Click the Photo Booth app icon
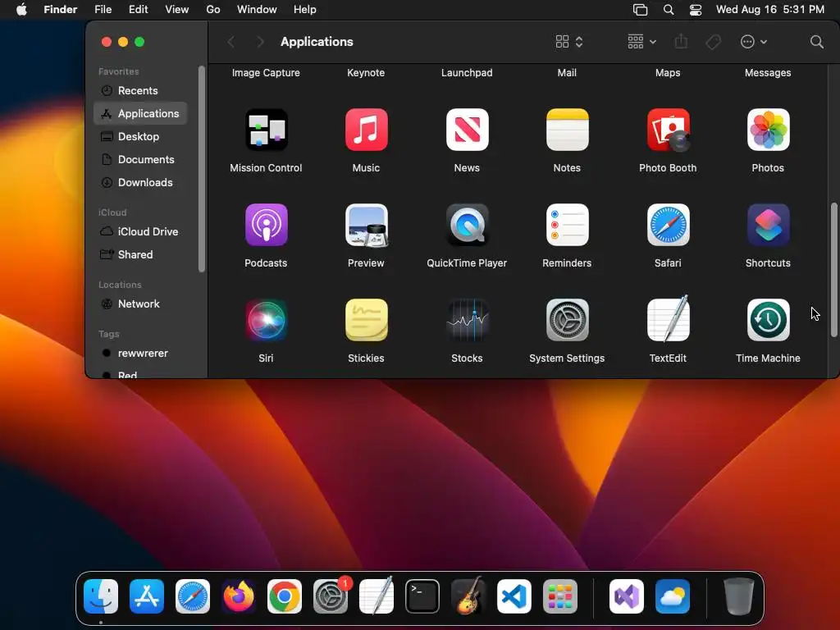This screenshot has width=840, height=630. coord(668,130)
